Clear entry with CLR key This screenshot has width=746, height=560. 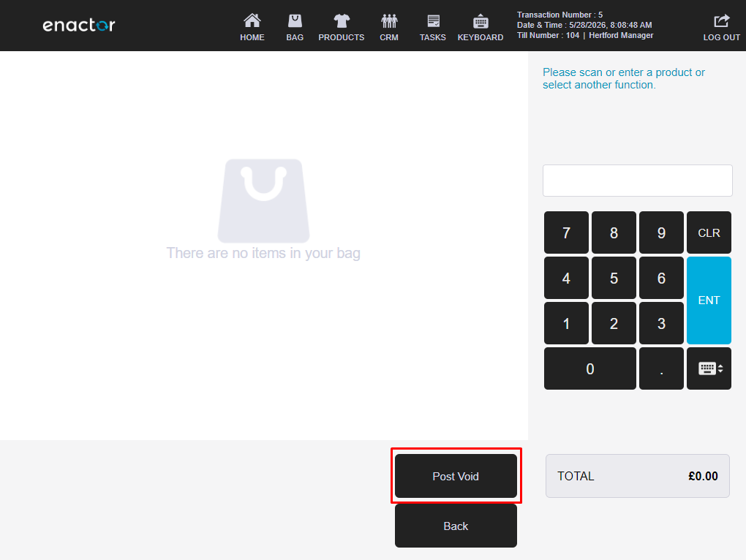click(709, 232)
